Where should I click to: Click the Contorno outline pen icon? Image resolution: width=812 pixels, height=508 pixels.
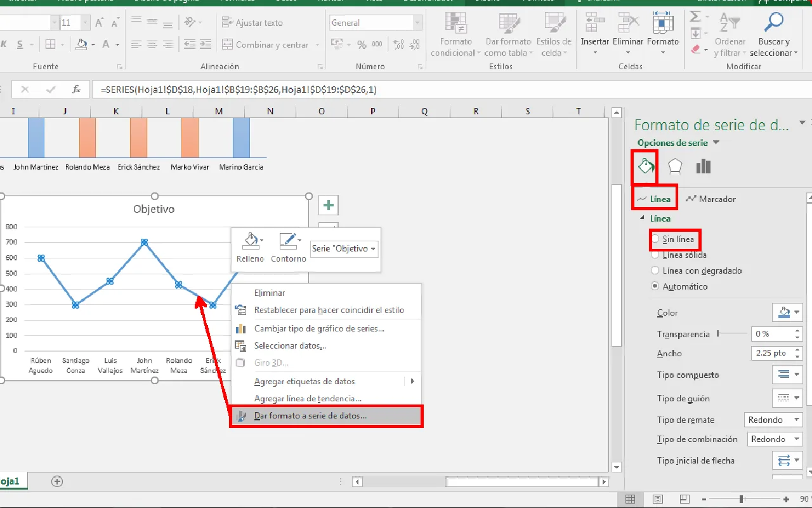pyautogui.click(x=288, y=241)
